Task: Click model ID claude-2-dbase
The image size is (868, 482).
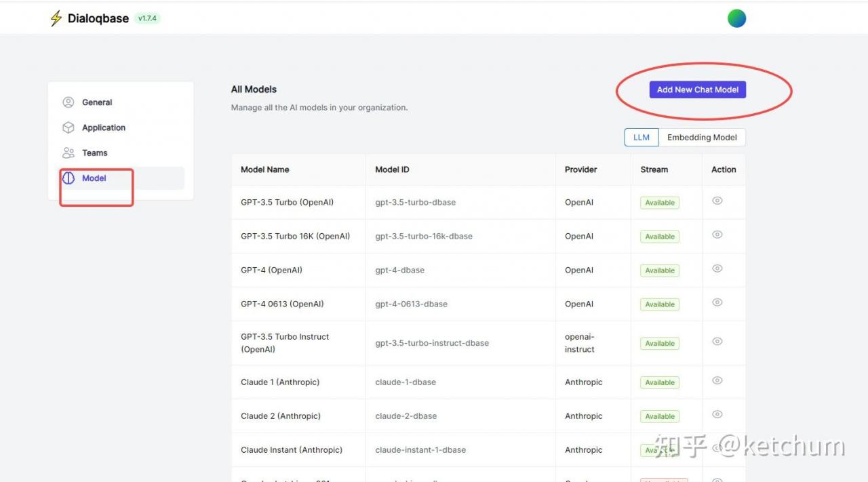Action: [x=406, y=416]
